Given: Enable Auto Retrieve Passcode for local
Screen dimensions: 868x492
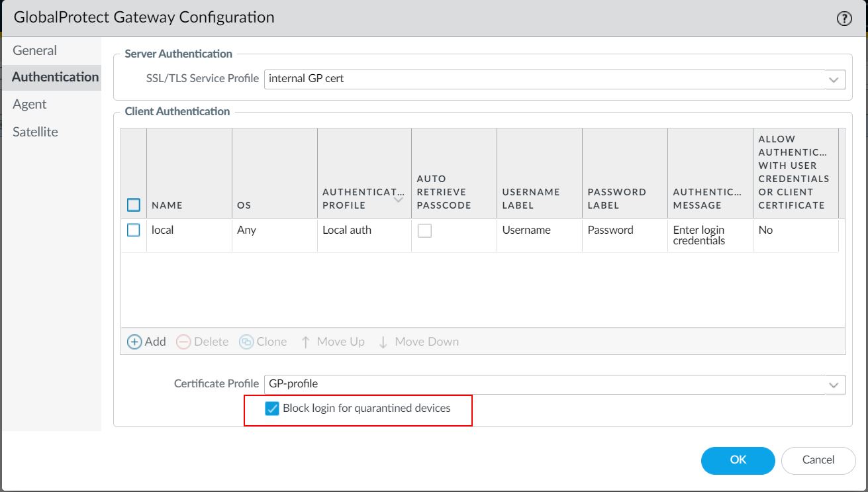Looking at the screenshot, I should (424, 230).
